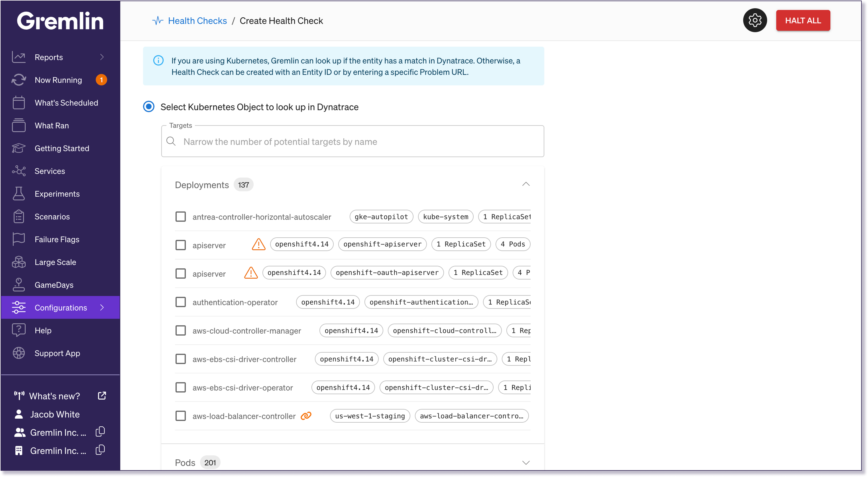This screenshot has height=477, width=868.
Task: Click the GameDays sidebar icon
Action: coord(19,285)
